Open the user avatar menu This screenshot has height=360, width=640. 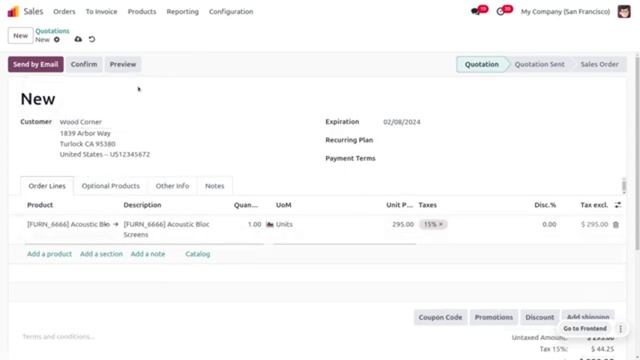point(624,11)
